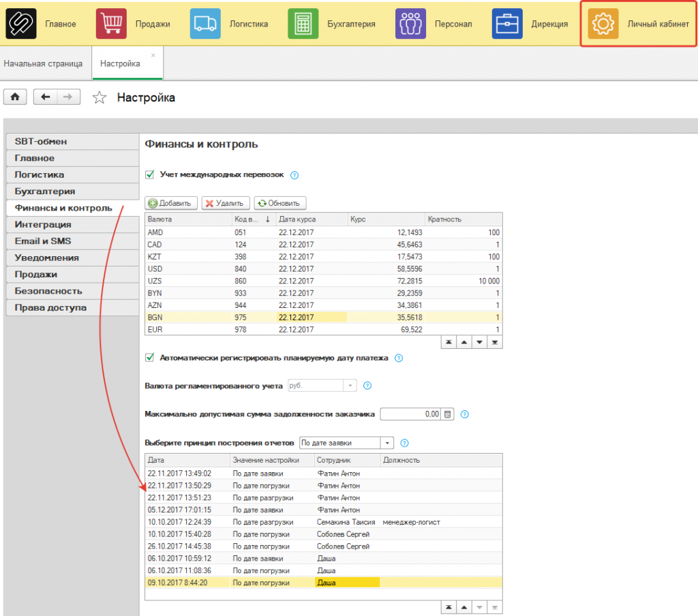Navigate forward with right arrow
The width and height of the screenshot is (698, 616).
(x=68, y=97)
